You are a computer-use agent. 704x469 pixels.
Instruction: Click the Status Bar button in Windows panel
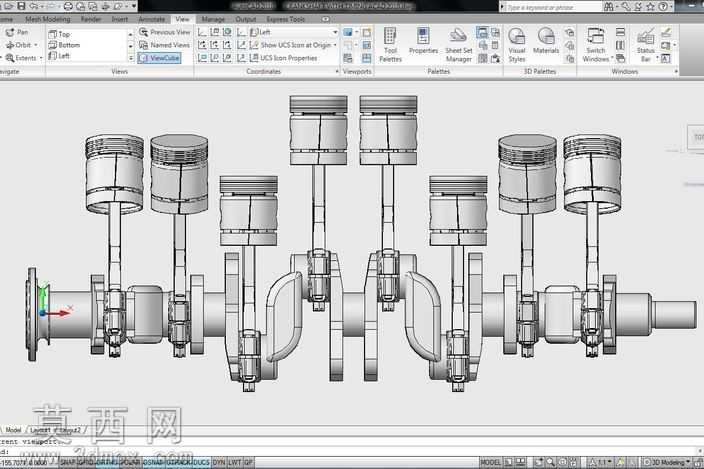(x=646, y=44)
